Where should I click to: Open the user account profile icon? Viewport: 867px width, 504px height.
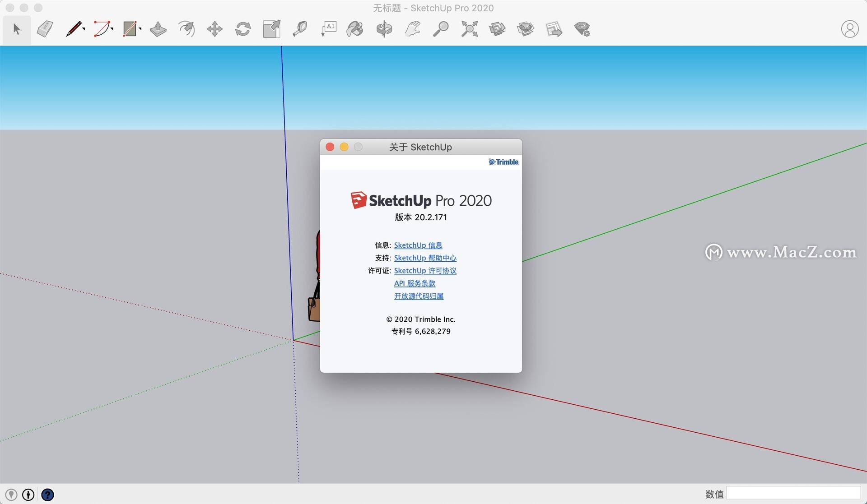[x=849, y=29]
